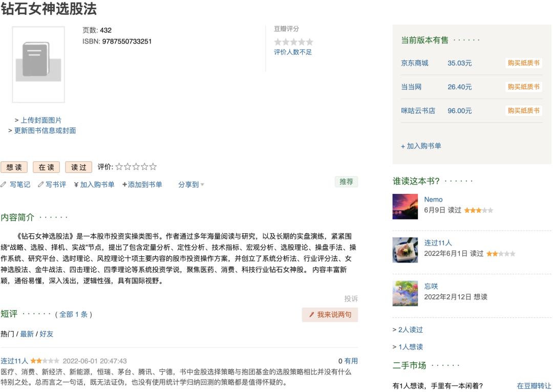The image size is (553, 392).
Task: Click 我来说两句 to write comment
Action: [x=330, y=315]
